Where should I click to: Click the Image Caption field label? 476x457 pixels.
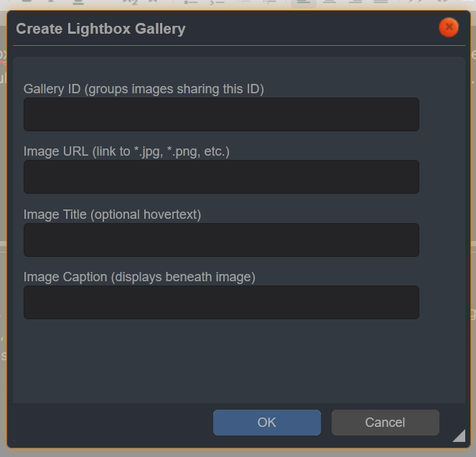click(139, 277)
